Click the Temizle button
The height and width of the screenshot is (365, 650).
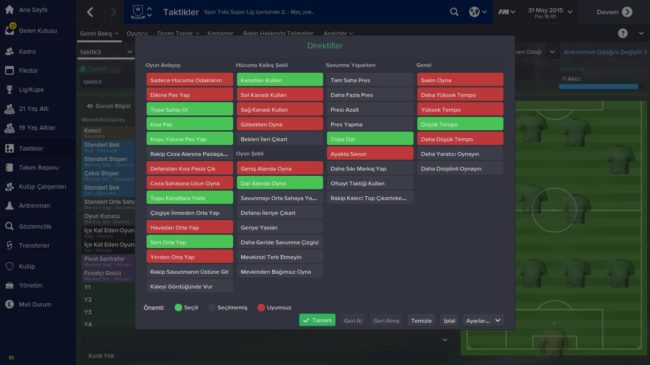coord(421,321)
